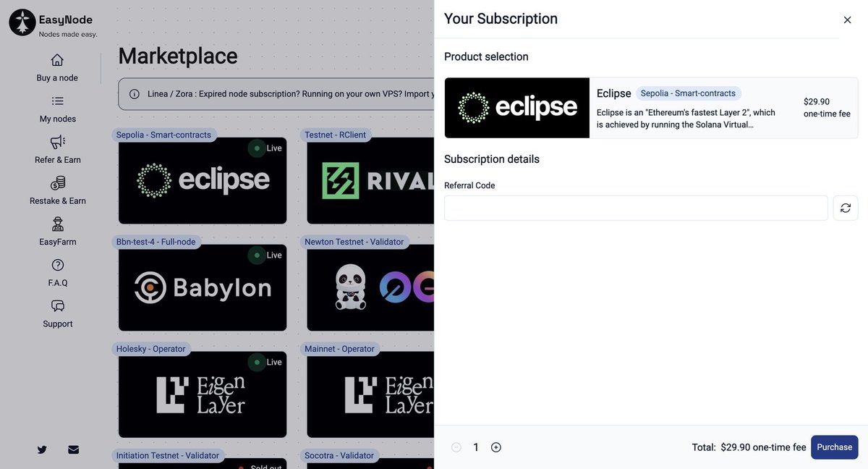The image size is (868, 469).
Task: Click Initiation Testnet - Validator label
Action: coord(168,455)
